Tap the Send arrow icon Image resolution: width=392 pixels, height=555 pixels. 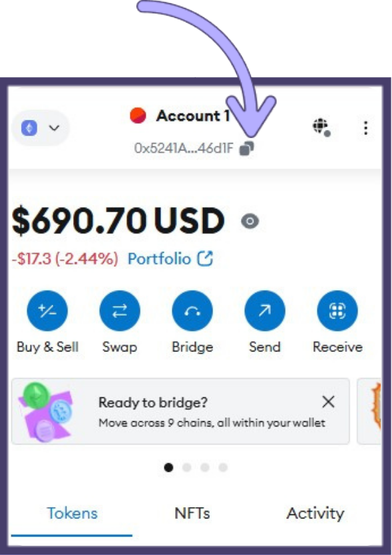tap(265, 311)
